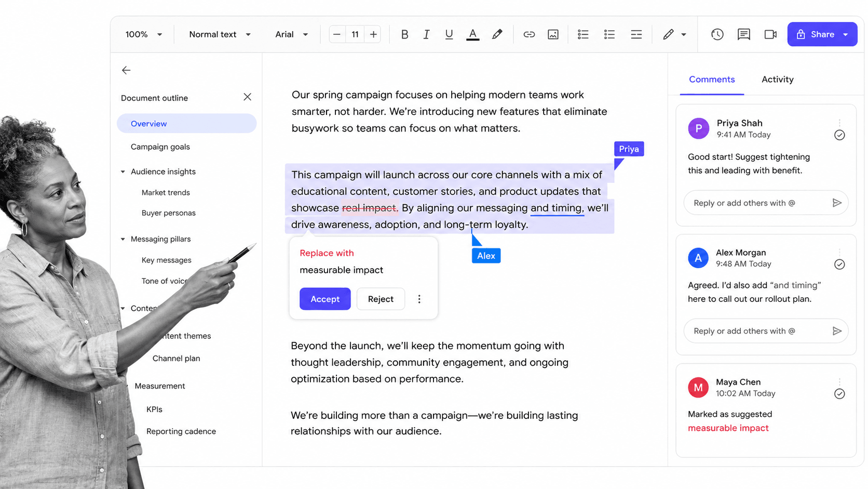Start a video call with camera icon

pos(770,34)
